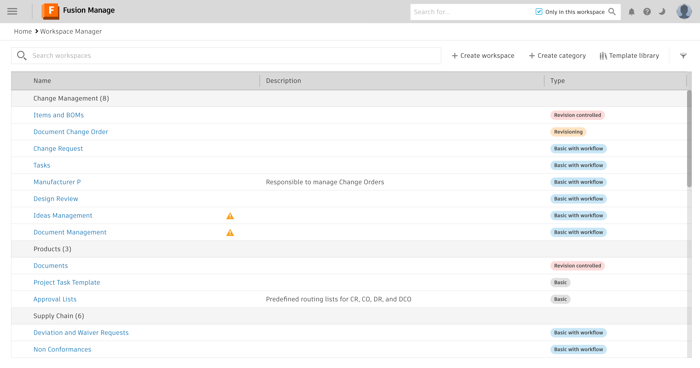Sort by the Type column header
700x368 pixels.
click(x=558, y=81)
